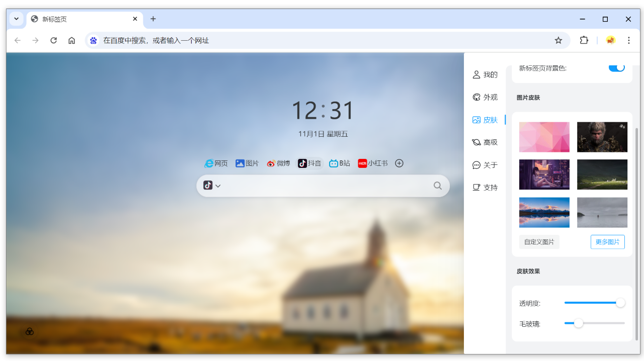This screenshot has height=362, width=644.
Task: Click the plus icon to add a shortcut
Action: coord(399,163)
